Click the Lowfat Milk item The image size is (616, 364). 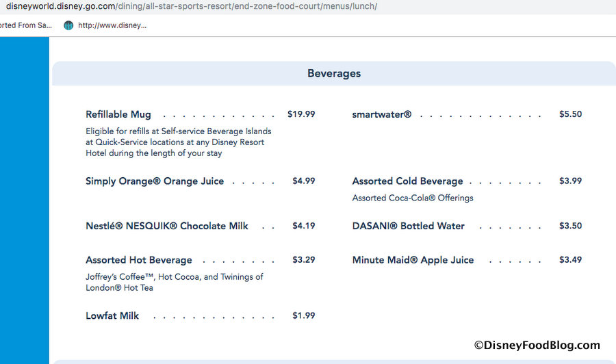pyautogui.click(x=112, y=315)
